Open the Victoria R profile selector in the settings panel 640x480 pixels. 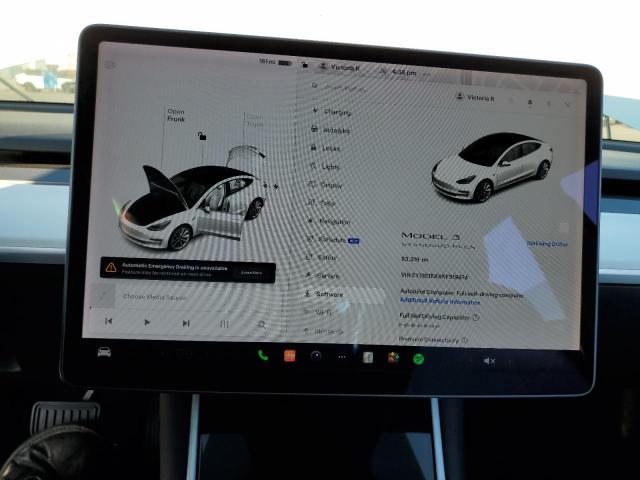(x=475, y=98)
